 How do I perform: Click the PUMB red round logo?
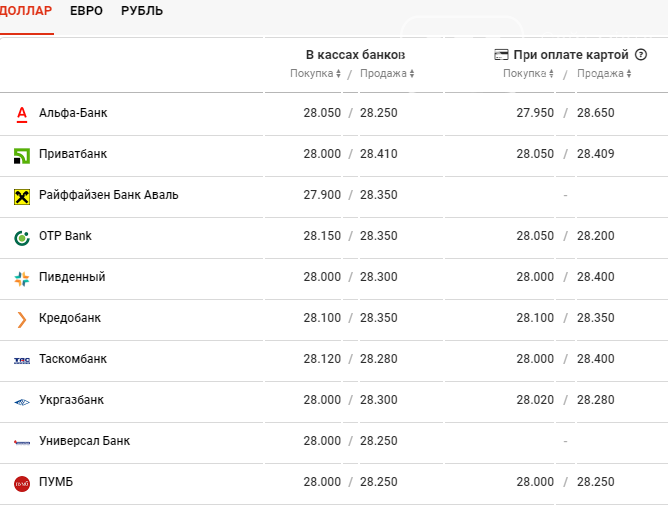(x=22, y=483)
